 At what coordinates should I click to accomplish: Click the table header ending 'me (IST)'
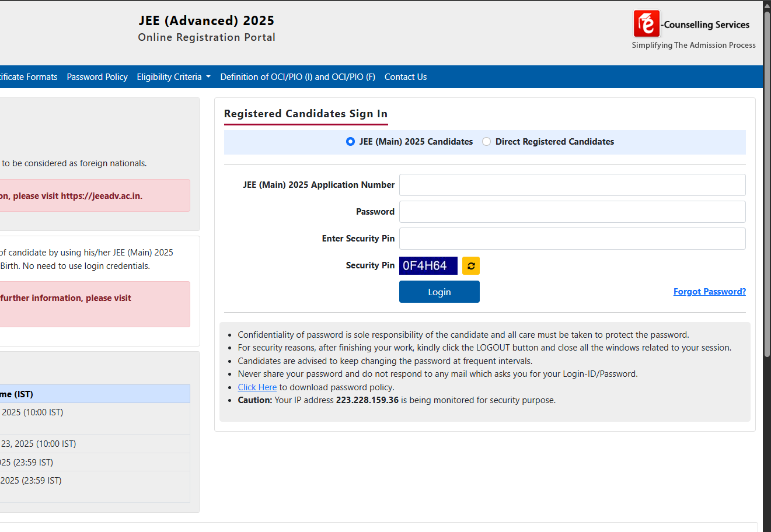[95, 394]
